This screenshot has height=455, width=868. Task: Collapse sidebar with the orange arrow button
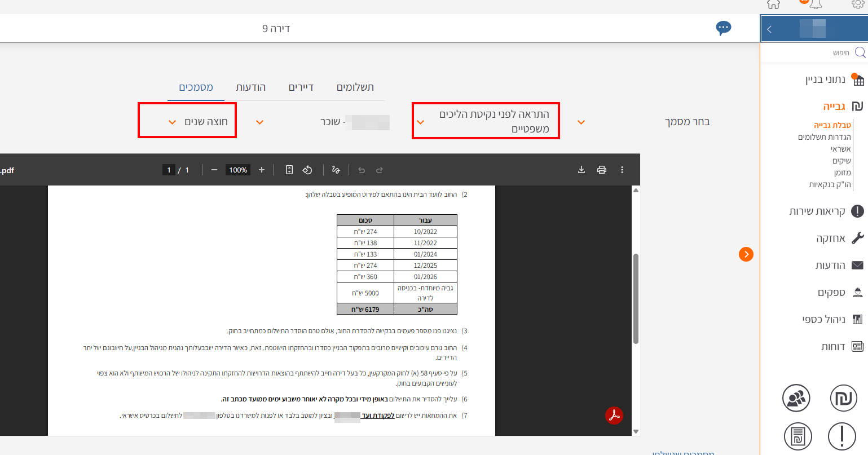746,254
